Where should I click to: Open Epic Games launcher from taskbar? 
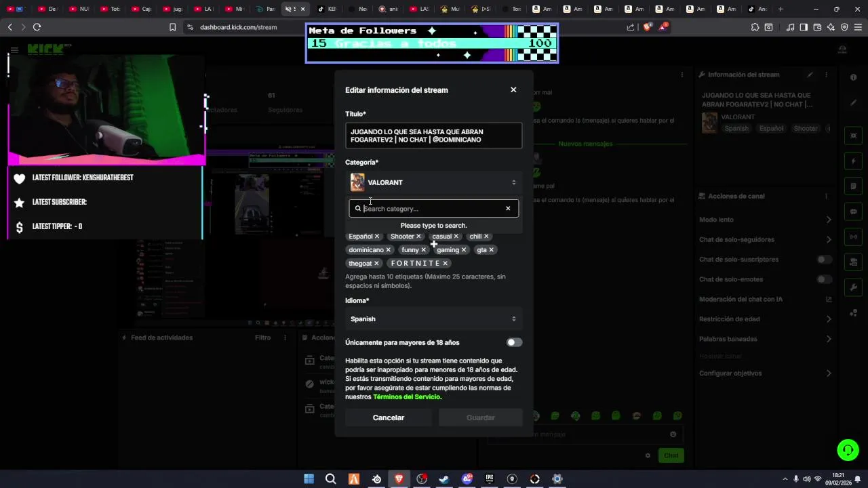pos(490,479)
